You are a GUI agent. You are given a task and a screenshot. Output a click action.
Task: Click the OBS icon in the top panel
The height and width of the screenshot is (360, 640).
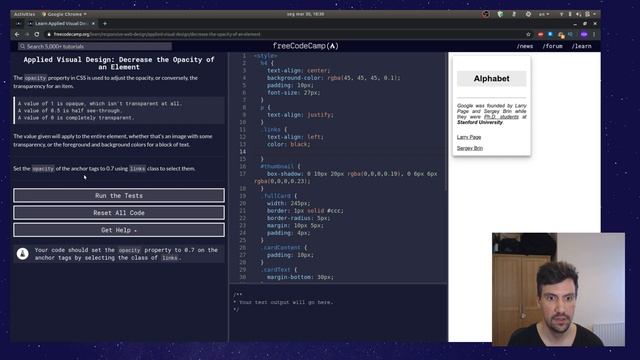[x=485, y=14]
